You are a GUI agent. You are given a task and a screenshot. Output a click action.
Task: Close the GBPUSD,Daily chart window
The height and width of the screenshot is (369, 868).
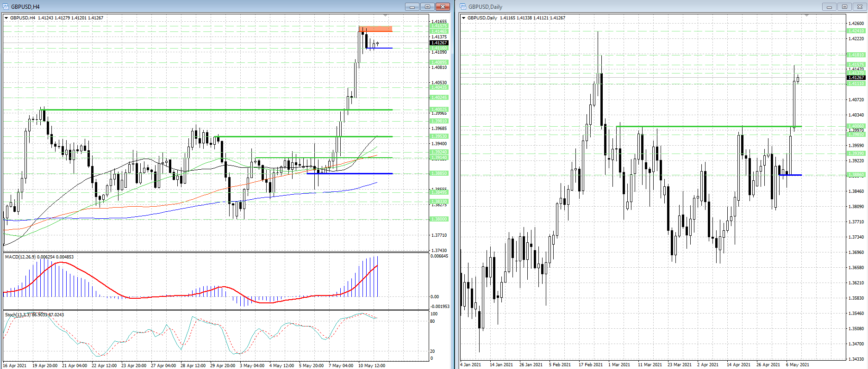(x=860, y=6)
